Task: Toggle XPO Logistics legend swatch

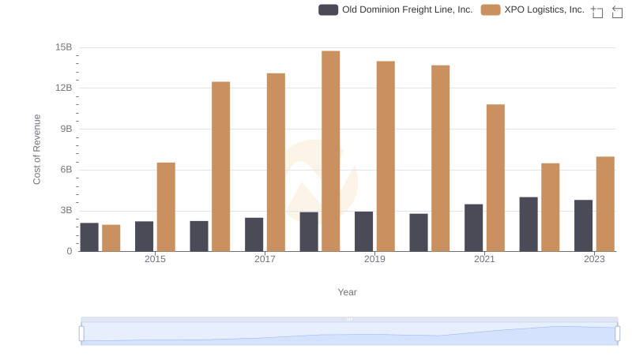Action: click(x=491, y=9)
